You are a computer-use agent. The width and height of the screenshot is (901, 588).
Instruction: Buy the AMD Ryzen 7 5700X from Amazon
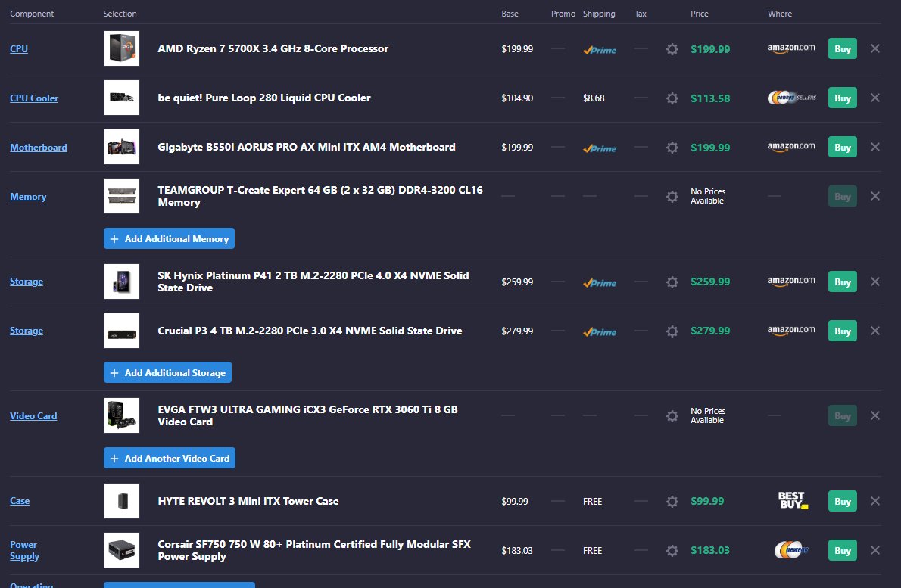843,48
